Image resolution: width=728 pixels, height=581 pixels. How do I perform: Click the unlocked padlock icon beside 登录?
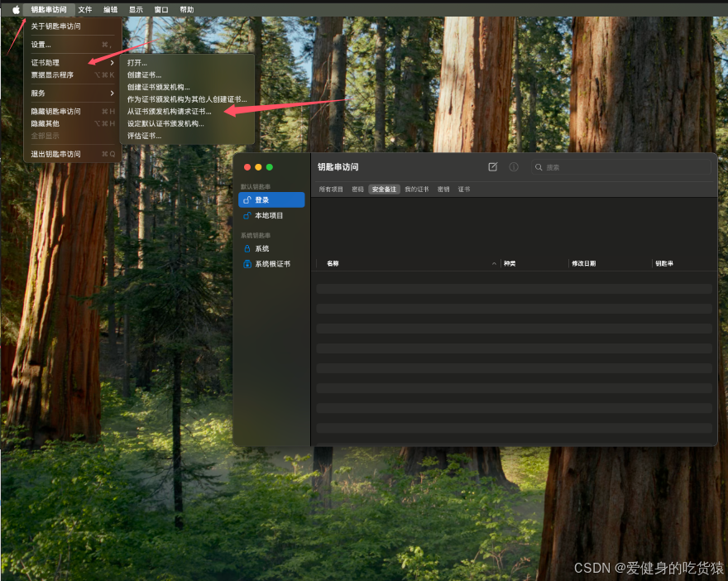pos(247,200)
